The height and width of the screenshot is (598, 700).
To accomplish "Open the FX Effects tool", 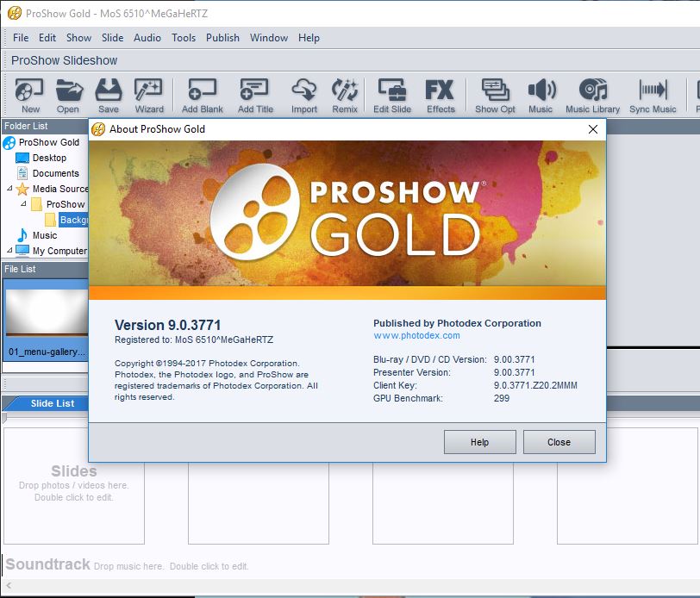I will coord(441,96).
